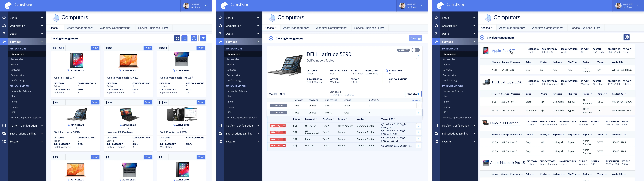Click the Services wrench icon on the DELL detail screen

click(220, 42)
